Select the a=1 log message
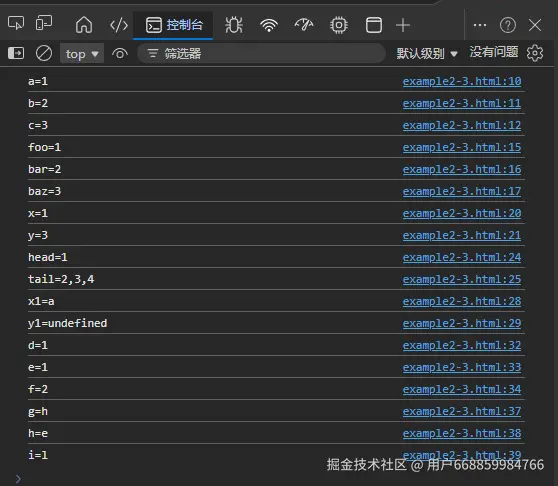The height and width of the screenshot is (486, 558). [38, 81]
